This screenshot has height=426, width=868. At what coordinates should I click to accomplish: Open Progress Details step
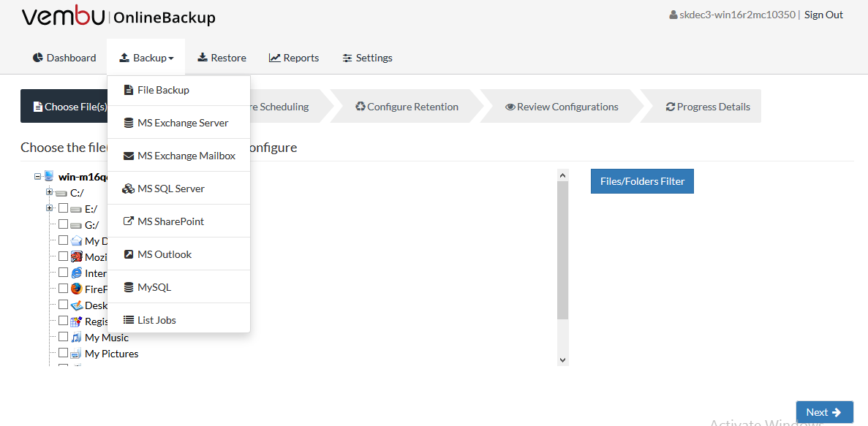tap(708, 106)
